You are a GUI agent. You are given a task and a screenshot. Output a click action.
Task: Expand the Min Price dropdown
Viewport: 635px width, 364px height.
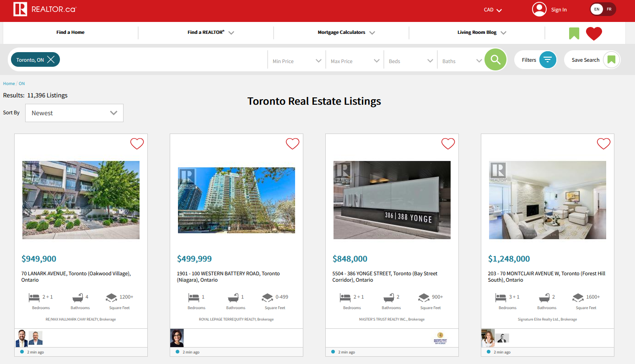tap(297, 61)
